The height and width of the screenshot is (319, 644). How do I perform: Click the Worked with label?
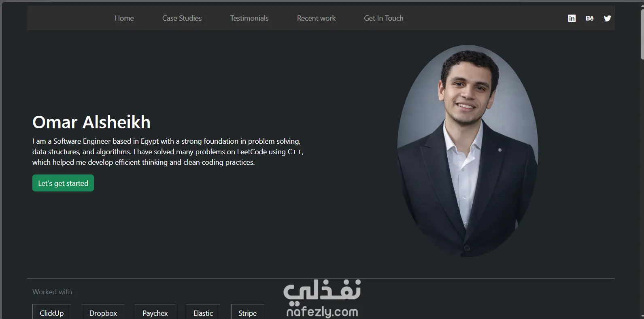[x=52, y=292]
